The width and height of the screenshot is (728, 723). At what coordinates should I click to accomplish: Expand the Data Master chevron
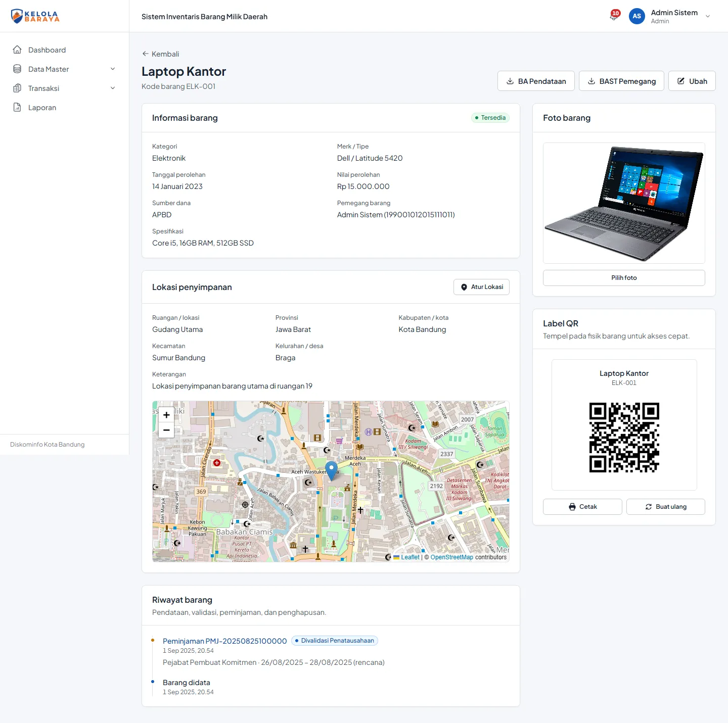coord(113,69)
